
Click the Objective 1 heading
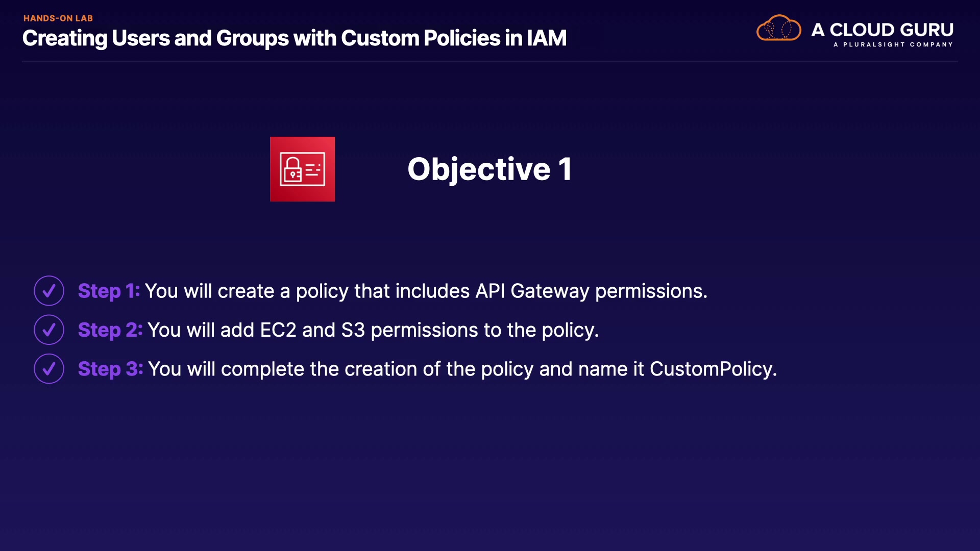tap(489, 169)
